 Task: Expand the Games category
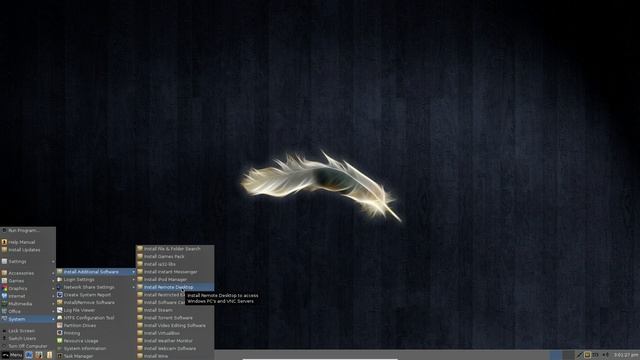[x=28, y=281]
